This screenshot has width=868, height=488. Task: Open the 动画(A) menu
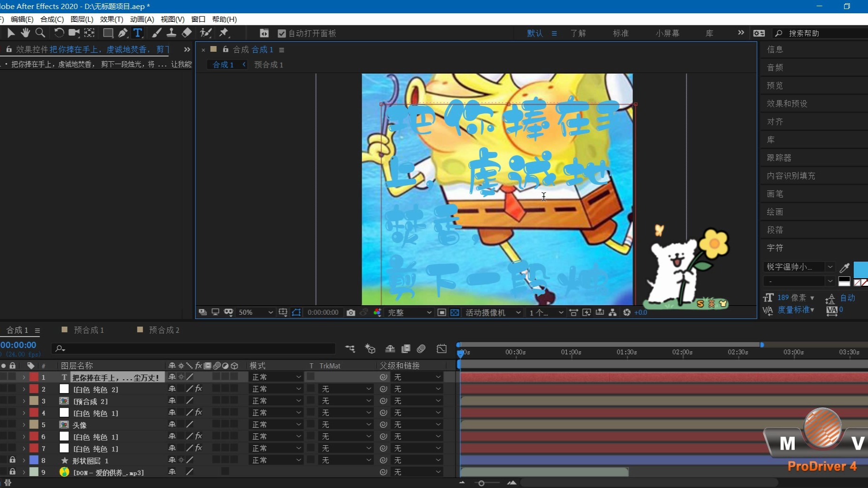[142, 19]
